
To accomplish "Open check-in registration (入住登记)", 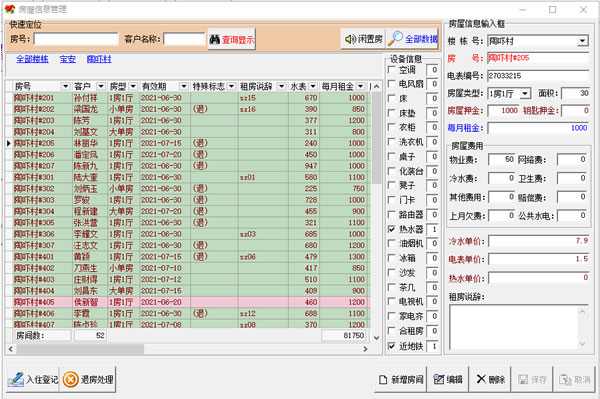I will click(x=33, y=379).
